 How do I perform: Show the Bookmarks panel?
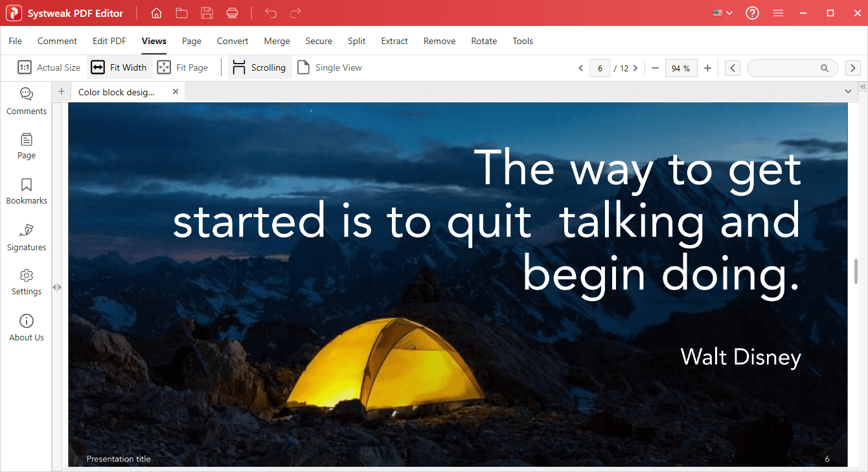(x=26, y=191)
